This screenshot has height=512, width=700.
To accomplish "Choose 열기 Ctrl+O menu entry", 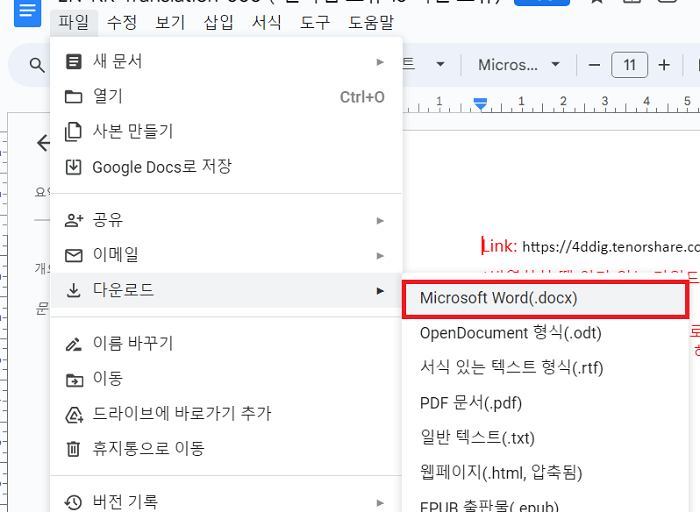I will [226, 96].
